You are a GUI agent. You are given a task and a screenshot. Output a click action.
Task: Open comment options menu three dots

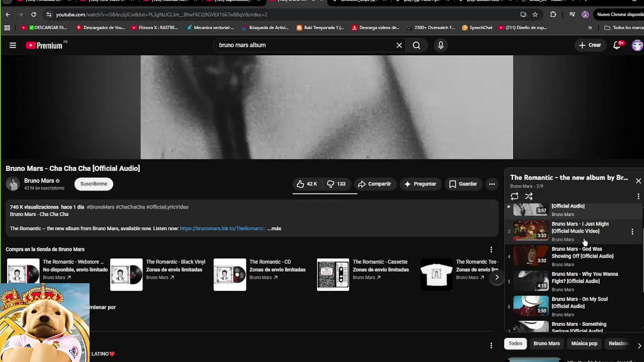coord(491,345)
